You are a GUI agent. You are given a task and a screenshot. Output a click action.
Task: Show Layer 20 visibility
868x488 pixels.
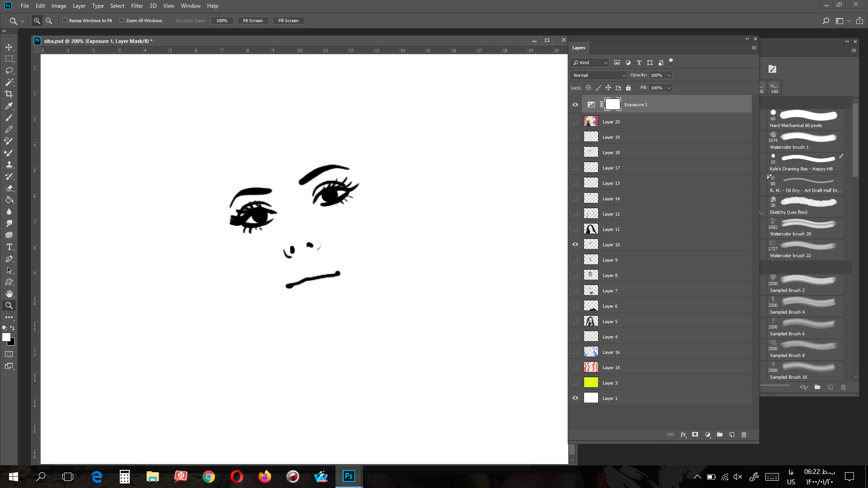575,122
